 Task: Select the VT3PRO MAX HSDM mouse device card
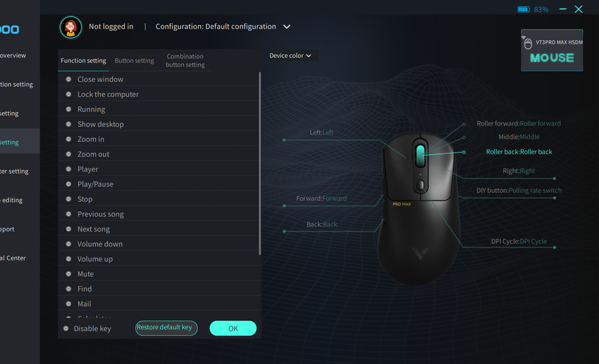click(552, 50)
